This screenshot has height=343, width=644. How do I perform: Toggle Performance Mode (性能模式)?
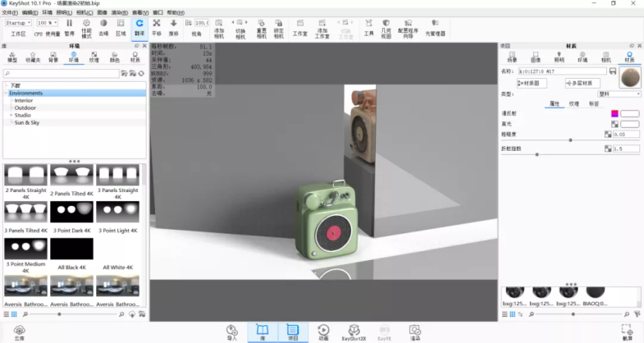[x=86, y=27]
